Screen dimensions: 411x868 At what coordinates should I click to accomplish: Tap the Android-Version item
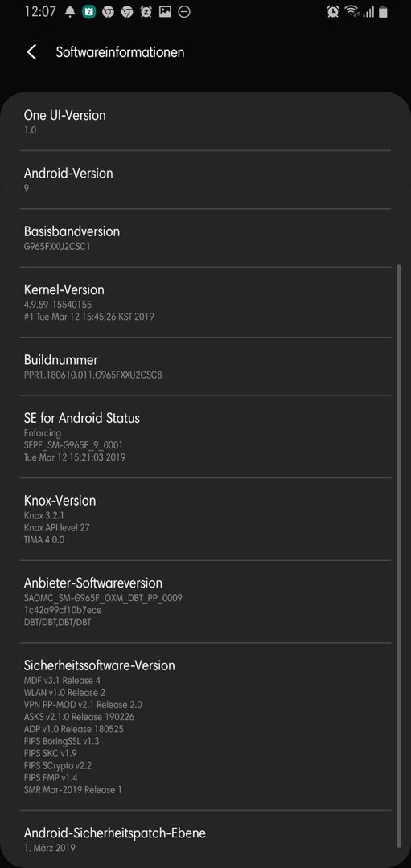[x=206, y=179]
